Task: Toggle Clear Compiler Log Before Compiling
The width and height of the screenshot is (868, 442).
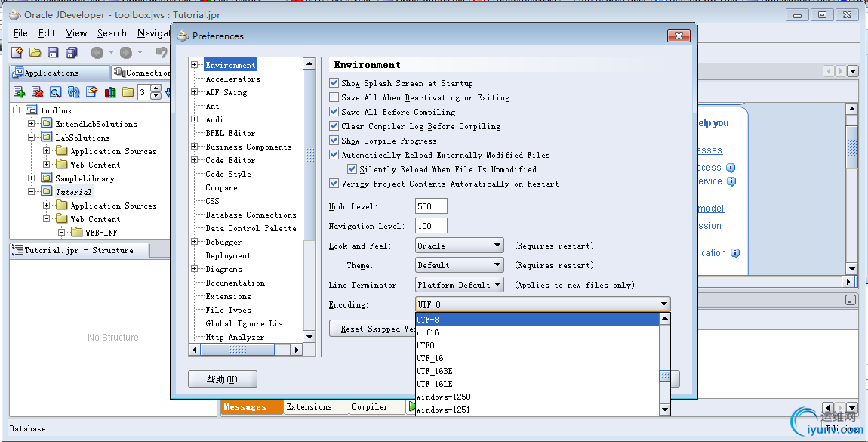Action: click(x=334, y=126)
